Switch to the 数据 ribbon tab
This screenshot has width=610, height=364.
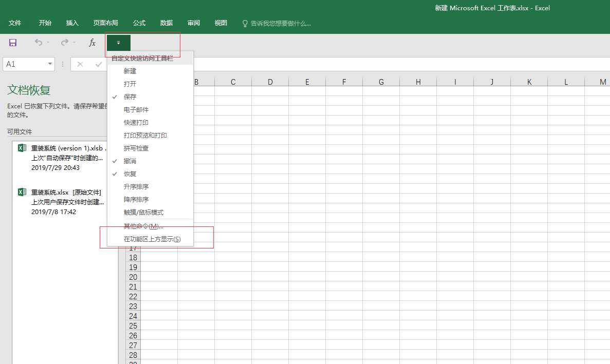click(x=167, y=23)
